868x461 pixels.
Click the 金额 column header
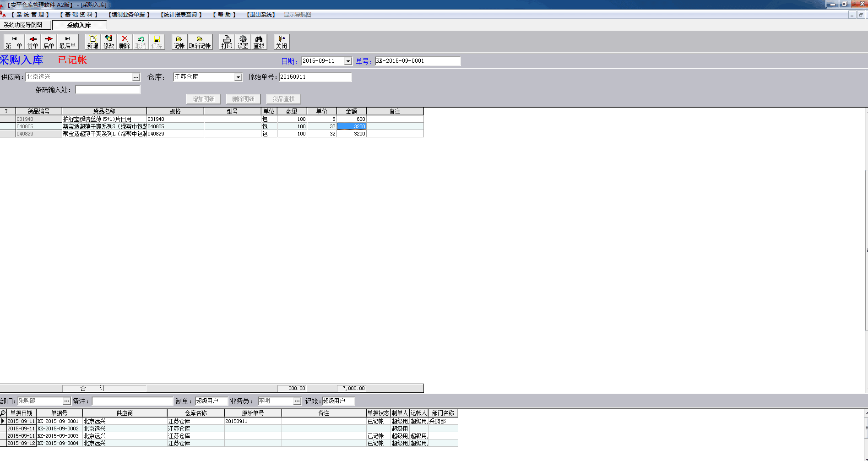pos(351,111)
